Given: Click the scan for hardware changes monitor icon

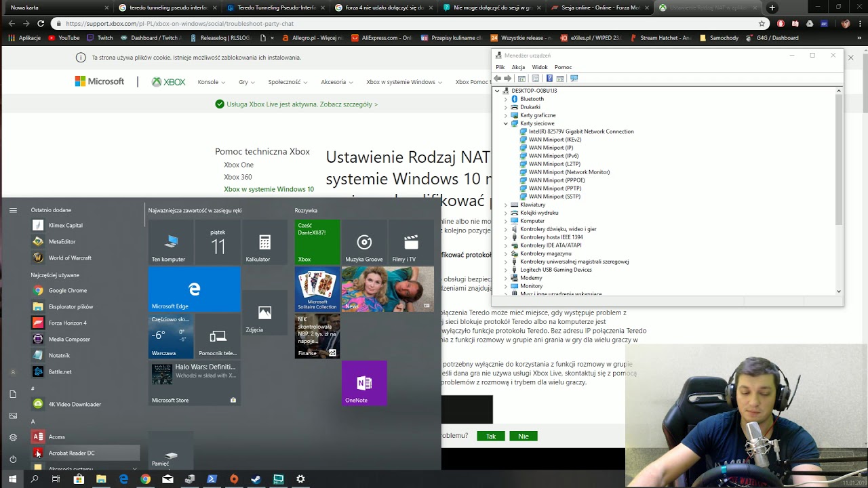Looking at the screenshot, I should click(574, 79).
